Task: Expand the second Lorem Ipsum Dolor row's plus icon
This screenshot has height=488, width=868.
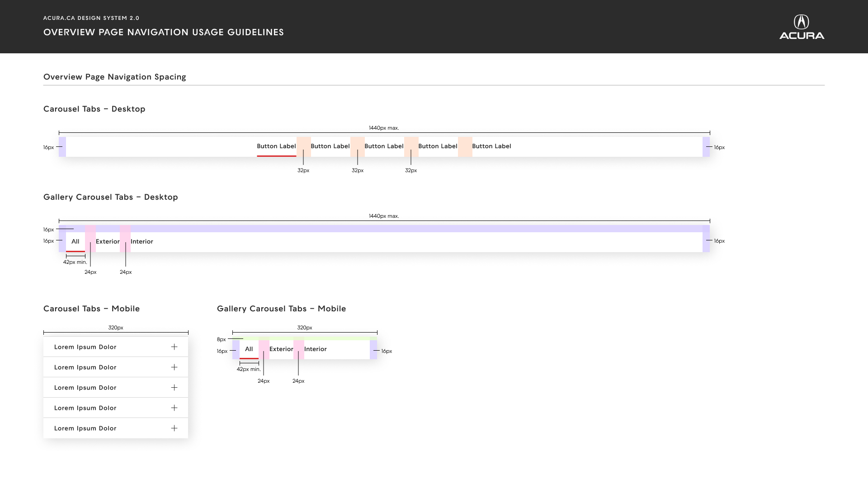Action: [x=174, y=367]
